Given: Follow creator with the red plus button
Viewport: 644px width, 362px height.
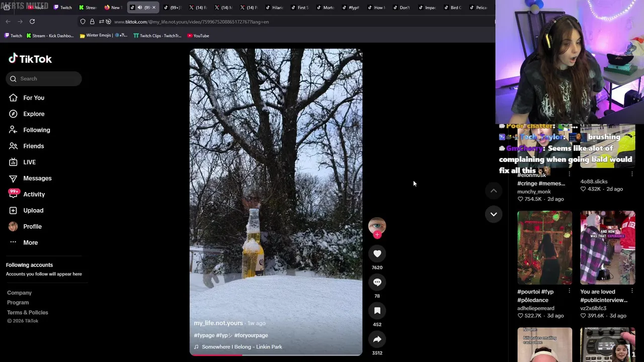Looking at the screenshot, I should tap(377, 235).
